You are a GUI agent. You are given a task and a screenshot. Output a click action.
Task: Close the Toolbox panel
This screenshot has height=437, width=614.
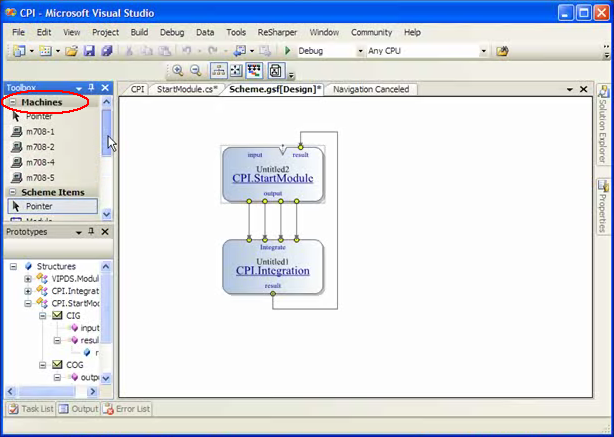[105, 88]
